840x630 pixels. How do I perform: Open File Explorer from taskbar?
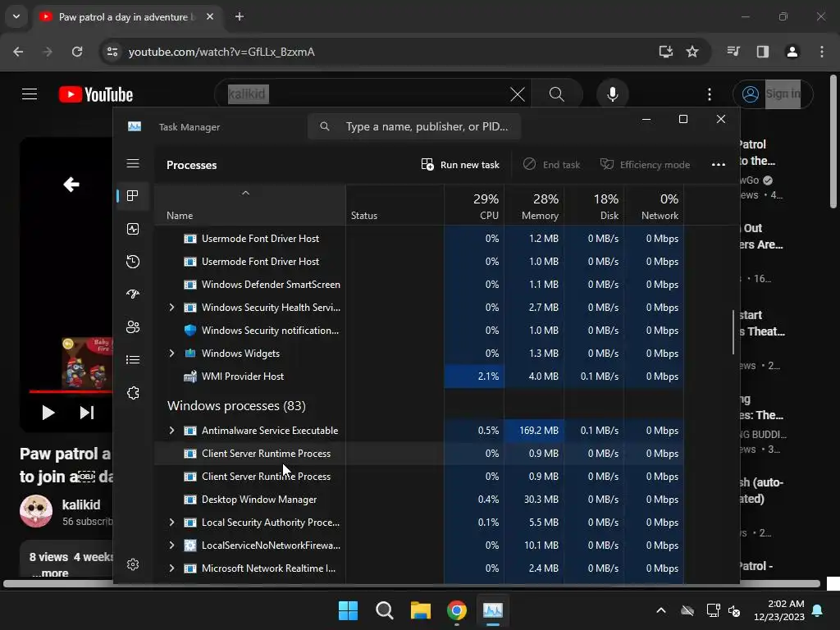[x=421, y=610]
